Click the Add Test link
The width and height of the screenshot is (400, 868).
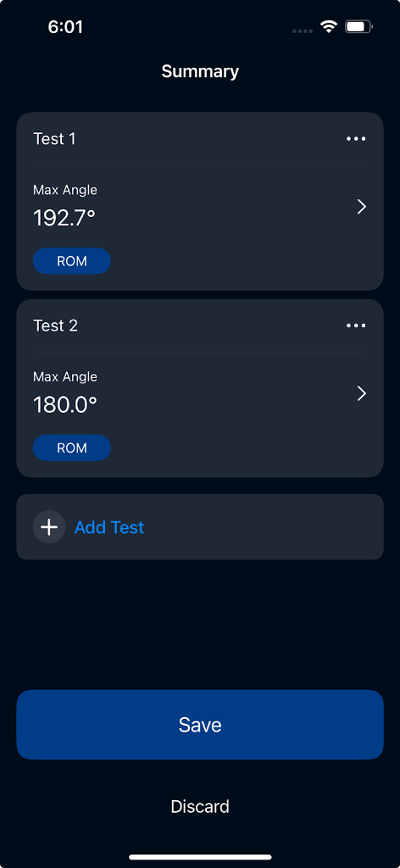tap(109, 527)
